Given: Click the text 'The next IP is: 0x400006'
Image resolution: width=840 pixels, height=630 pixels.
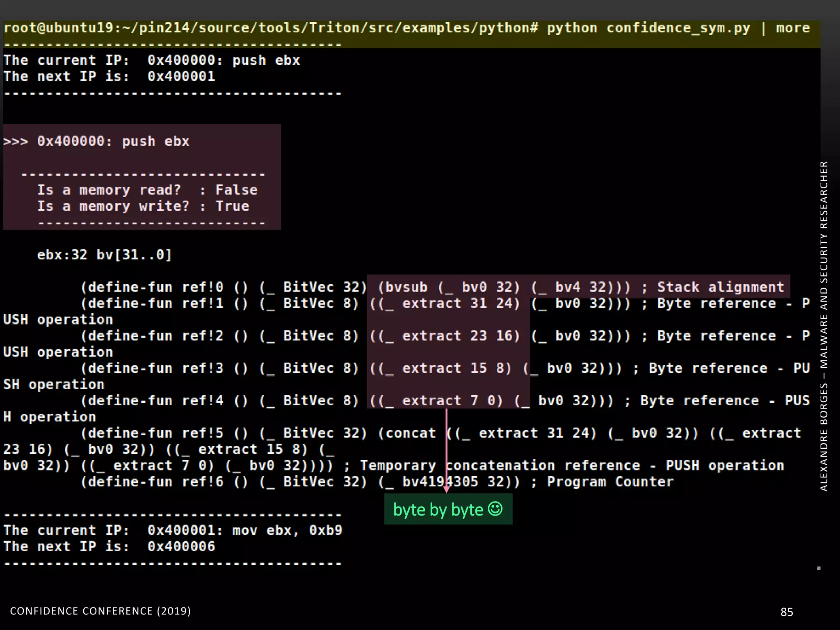Looking at the screenshot, I should point(109,546).
